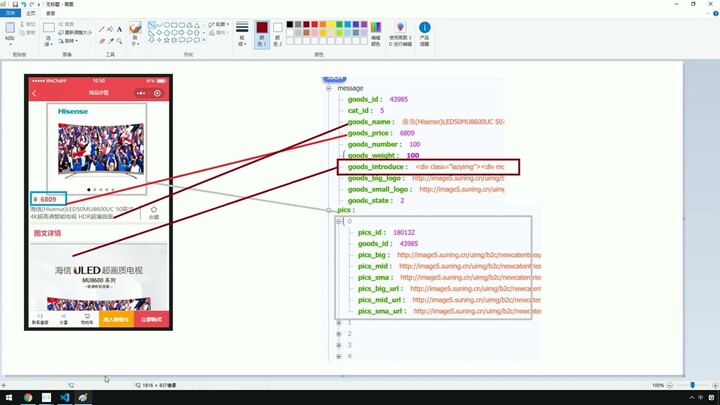Choose the Rounded rectangle shape
This screenshot has height=405, width=720.
coord(182,25)
